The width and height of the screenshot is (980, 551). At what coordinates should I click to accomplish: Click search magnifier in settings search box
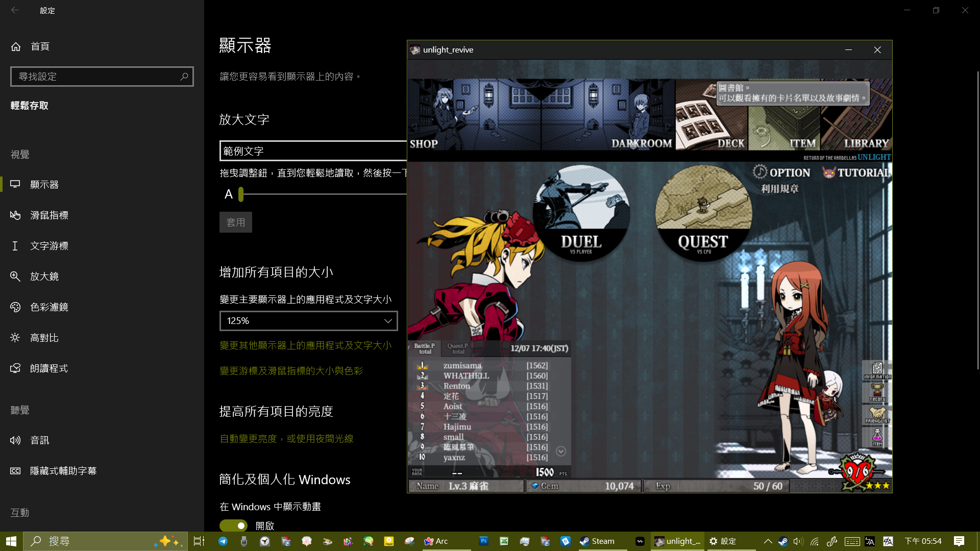tap(184, 77)
